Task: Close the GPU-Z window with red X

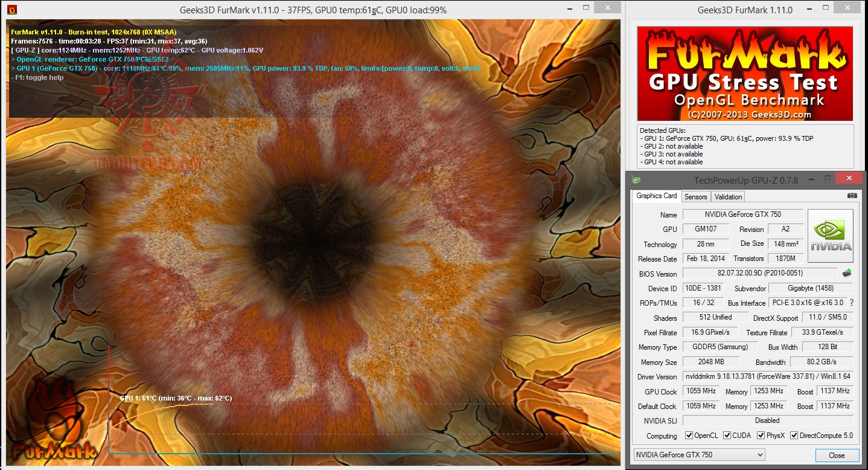Action: point(849,177)
